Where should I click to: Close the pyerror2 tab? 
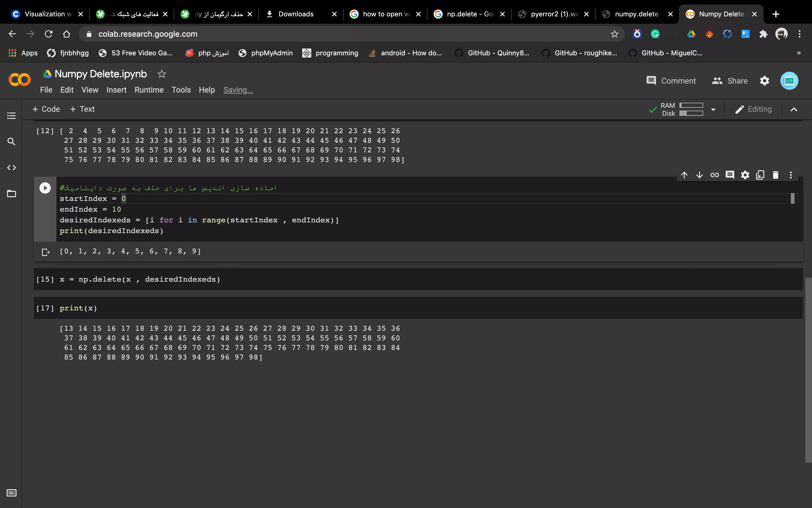coord(586,14)
